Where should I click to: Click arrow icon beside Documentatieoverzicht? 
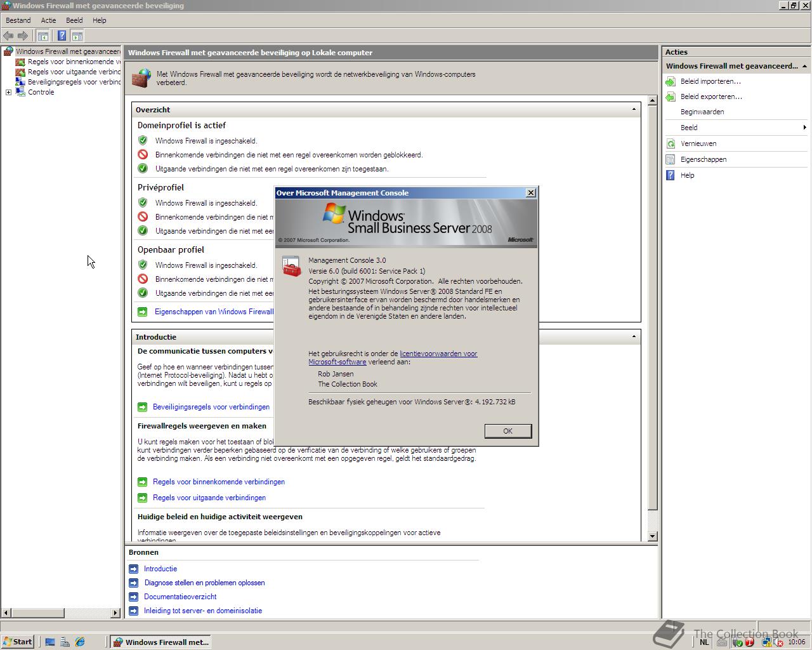[x=133, y=597]
